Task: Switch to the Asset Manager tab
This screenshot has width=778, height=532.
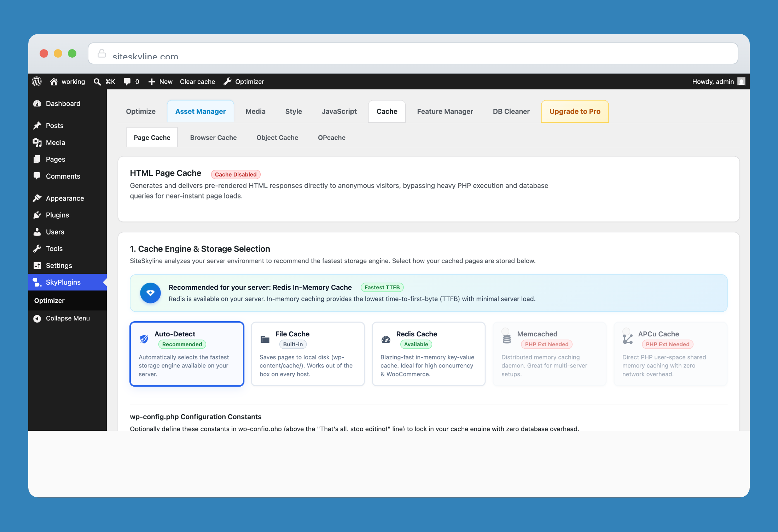Action: tap(201, 111)
